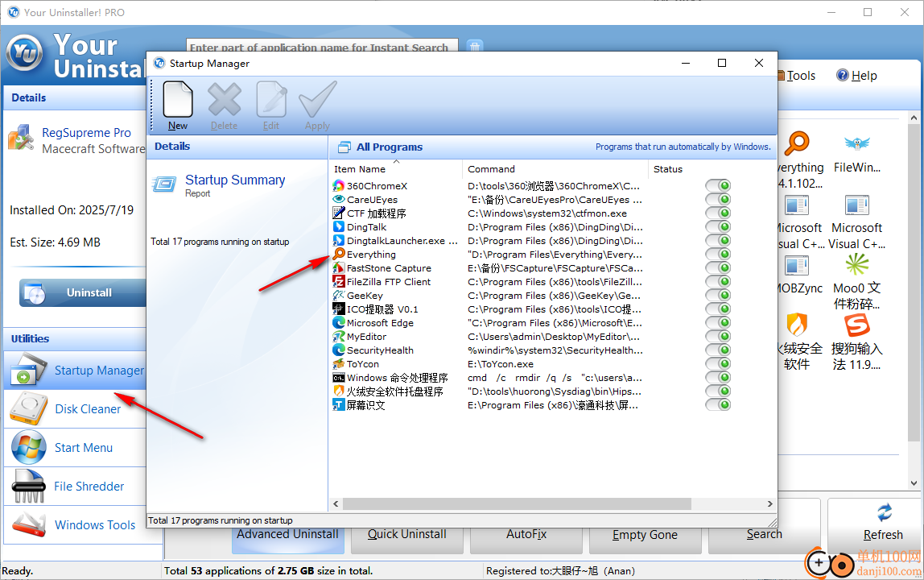The height and width of the screenshot is (580, 924).
Task: Select the 屏幕识文 program icon
Action: tap(338, 404)
